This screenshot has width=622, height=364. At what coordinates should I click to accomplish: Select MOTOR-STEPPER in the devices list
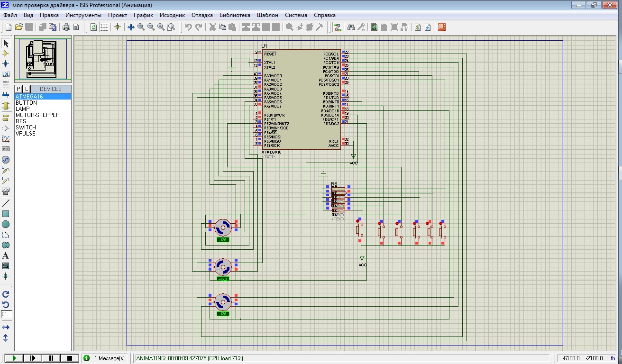(x=43, y=115)
